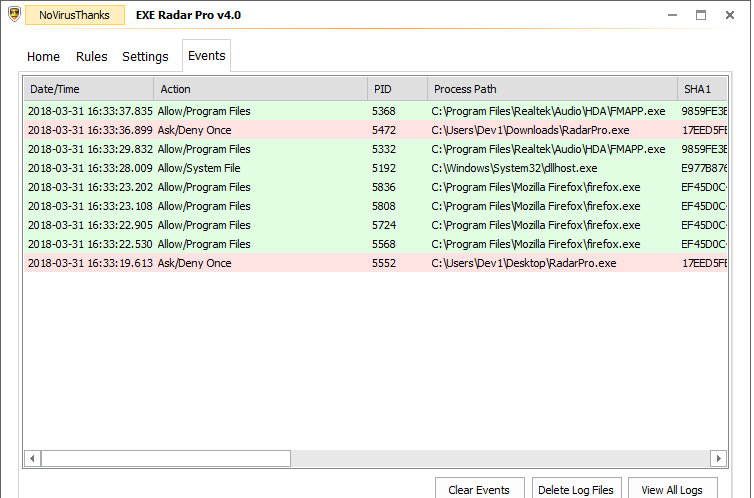Click FMAPP.exe path for PID 5368

(548, 111)
